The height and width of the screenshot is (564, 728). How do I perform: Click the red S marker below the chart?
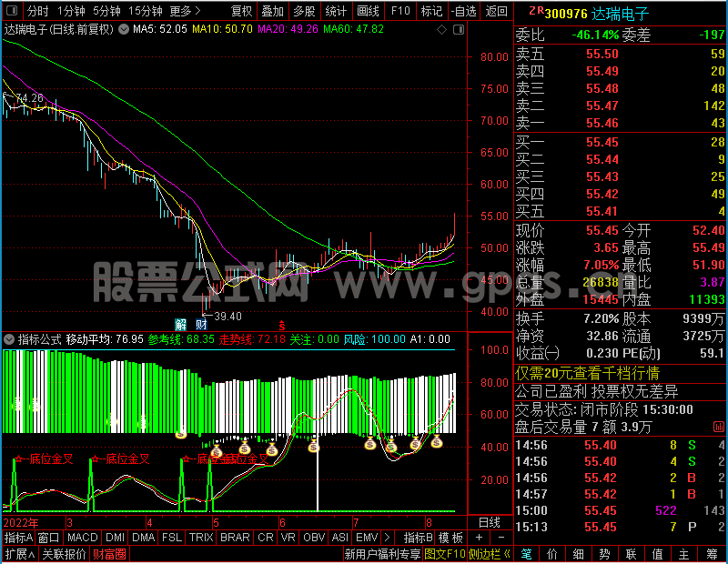coord(282,326)
